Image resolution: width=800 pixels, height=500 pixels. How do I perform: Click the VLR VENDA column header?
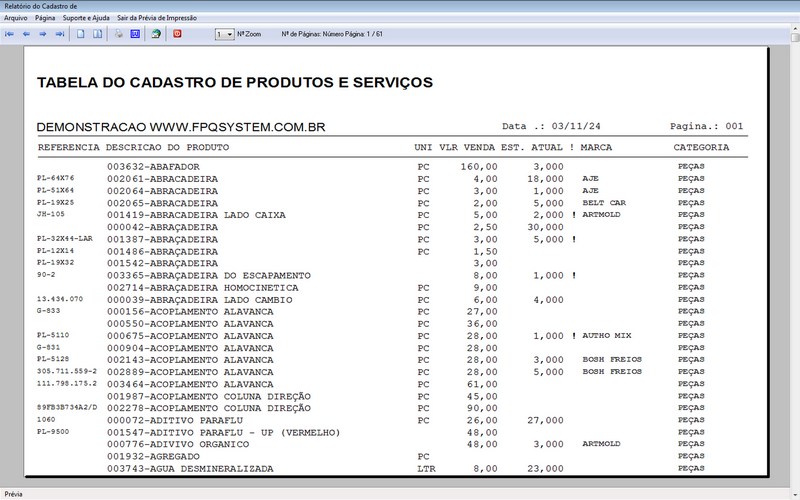[x=467, y=147]
